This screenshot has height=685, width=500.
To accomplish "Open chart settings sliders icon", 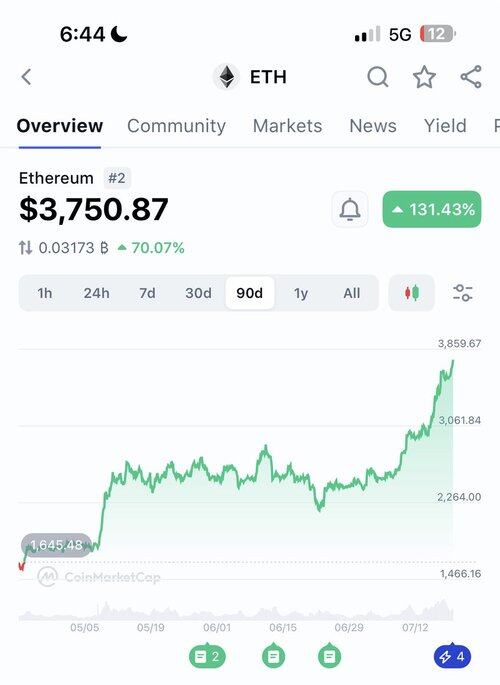I will coord(462,293).
